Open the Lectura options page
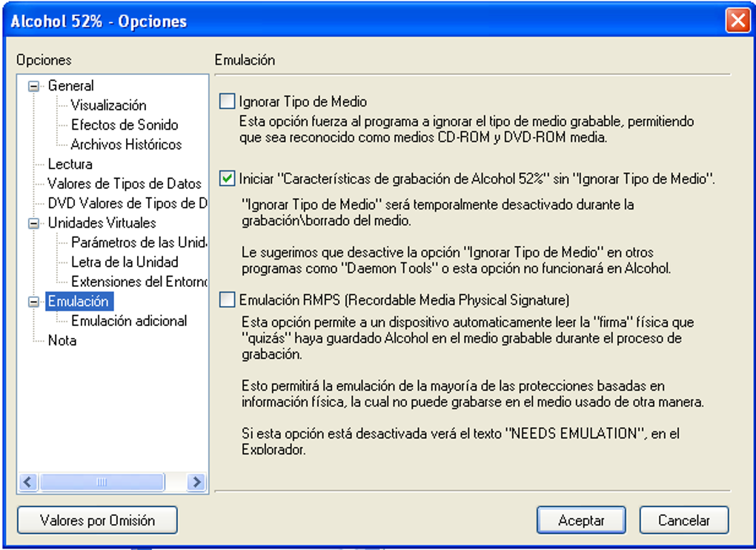Image resolution: width=756 pixels, height=550 pixels. 70,164
